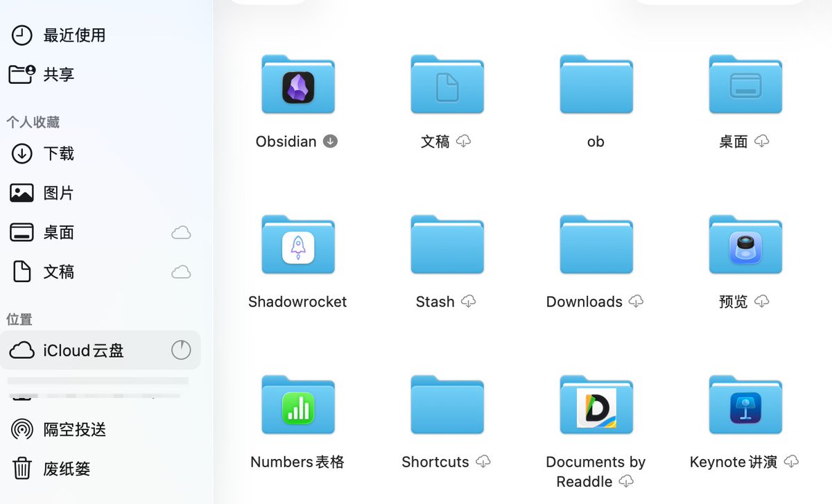Open the 预览 folder
The image size is (832, 504).
(x=745, y=245)
